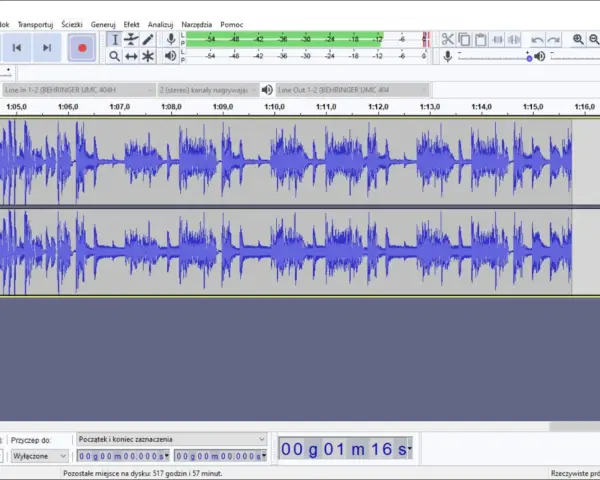Image resolution: width=600 pixels, height=480 pixels.
Task: Open the Efekt menu
Action: (131, 24)
